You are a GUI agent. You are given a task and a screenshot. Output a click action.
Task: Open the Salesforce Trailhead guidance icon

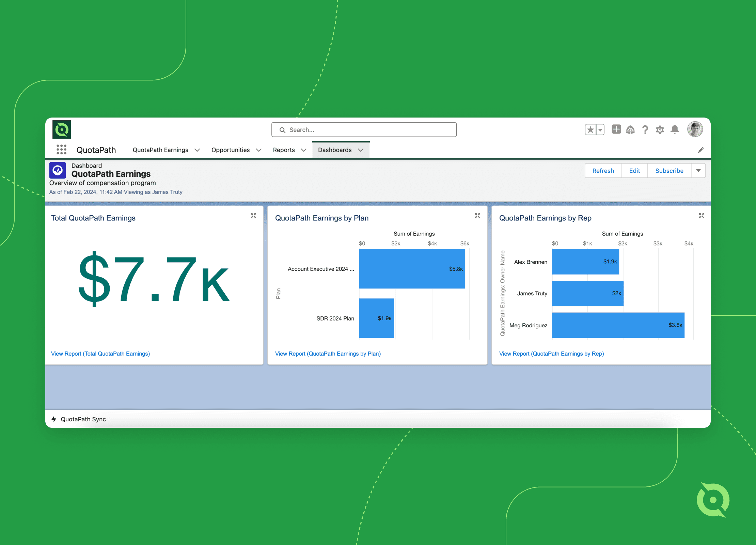tap(630, 130)
